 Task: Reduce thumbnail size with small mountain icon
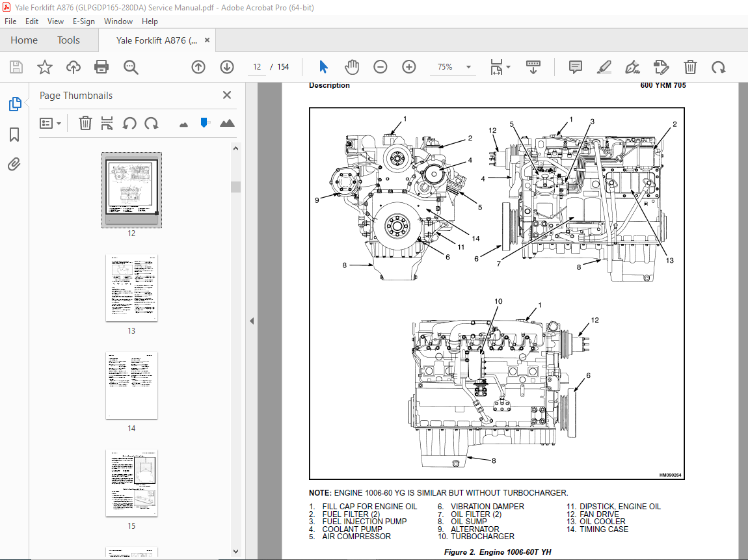(x=183, y=124)
